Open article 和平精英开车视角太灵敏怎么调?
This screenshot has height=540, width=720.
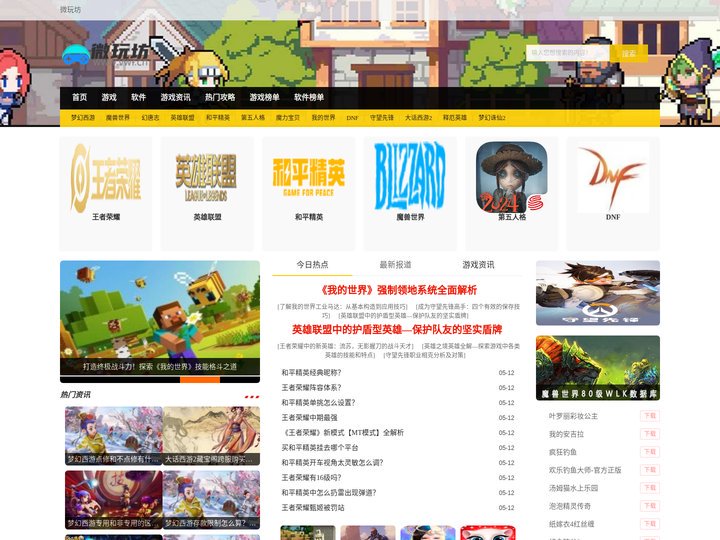[332, 463]
